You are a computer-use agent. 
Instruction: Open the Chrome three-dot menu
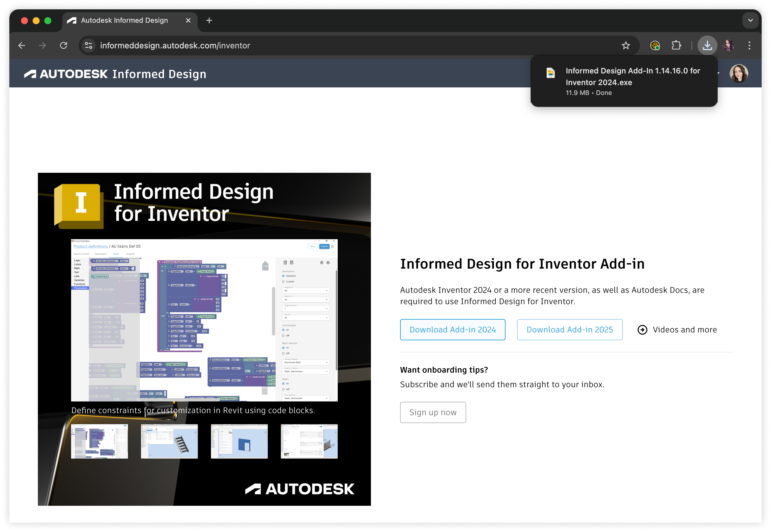[x=749, y=45]
